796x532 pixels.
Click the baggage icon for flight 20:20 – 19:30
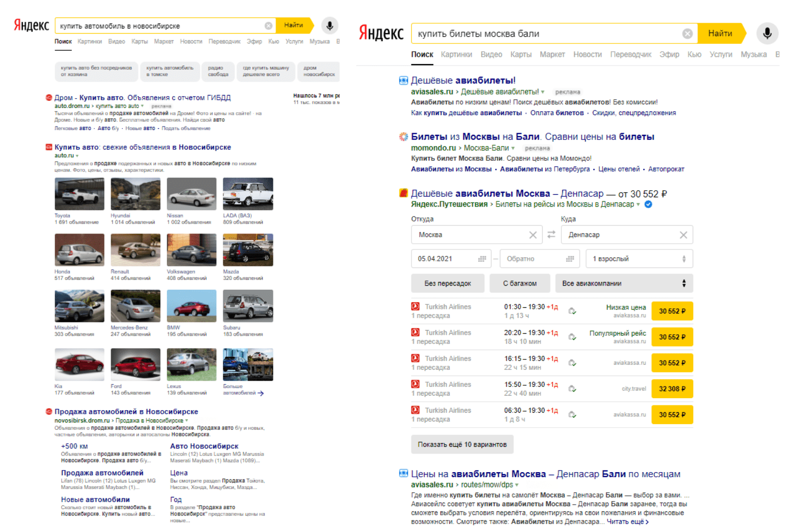pyautogui.click(x=572, y=337)
